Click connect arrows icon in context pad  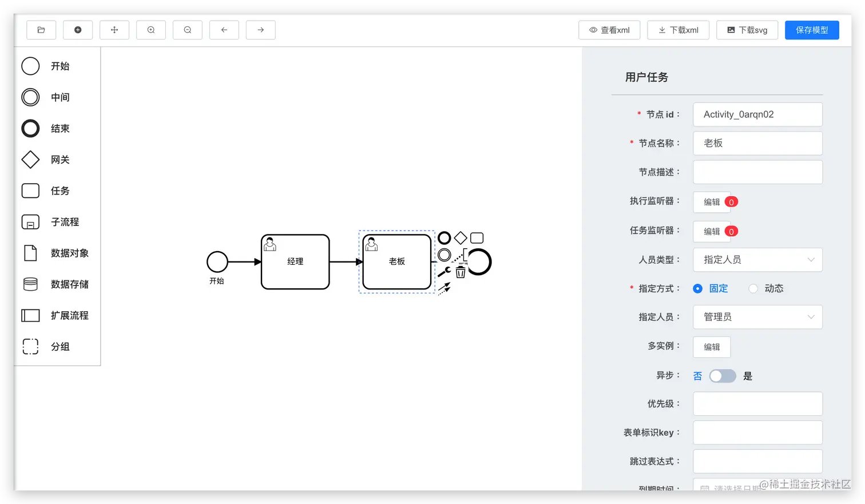(x=445, y=289)
